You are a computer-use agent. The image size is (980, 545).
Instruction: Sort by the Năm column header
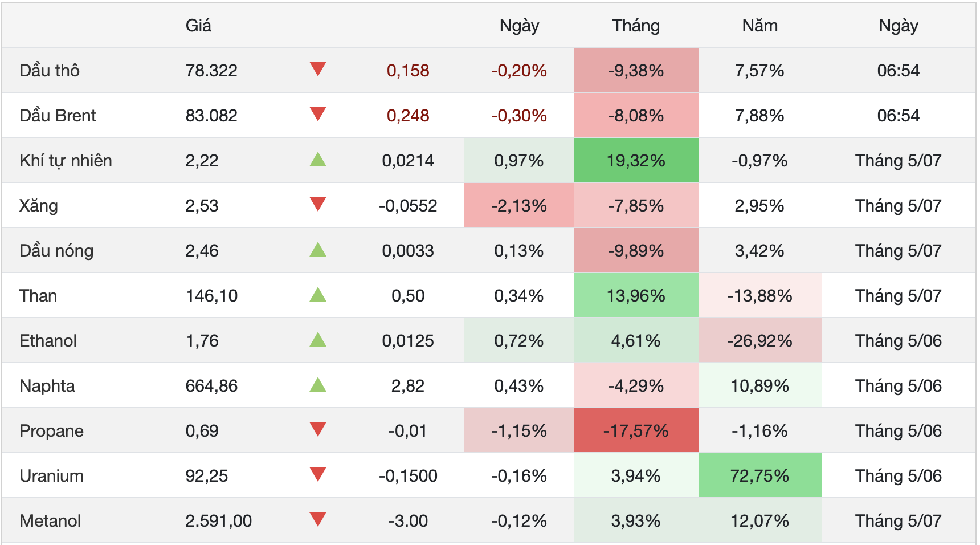tap(759, 26)
